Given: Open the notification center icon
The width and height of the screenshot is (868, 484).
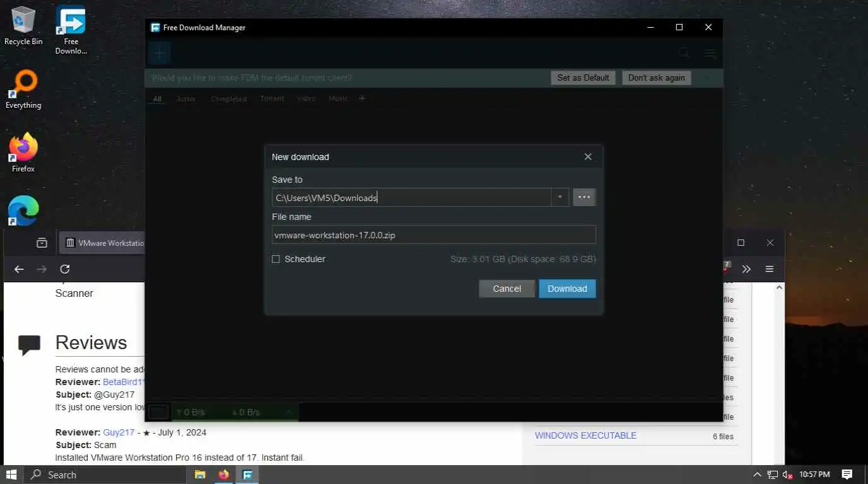Looking at the screenshot, I should [847, 475].
